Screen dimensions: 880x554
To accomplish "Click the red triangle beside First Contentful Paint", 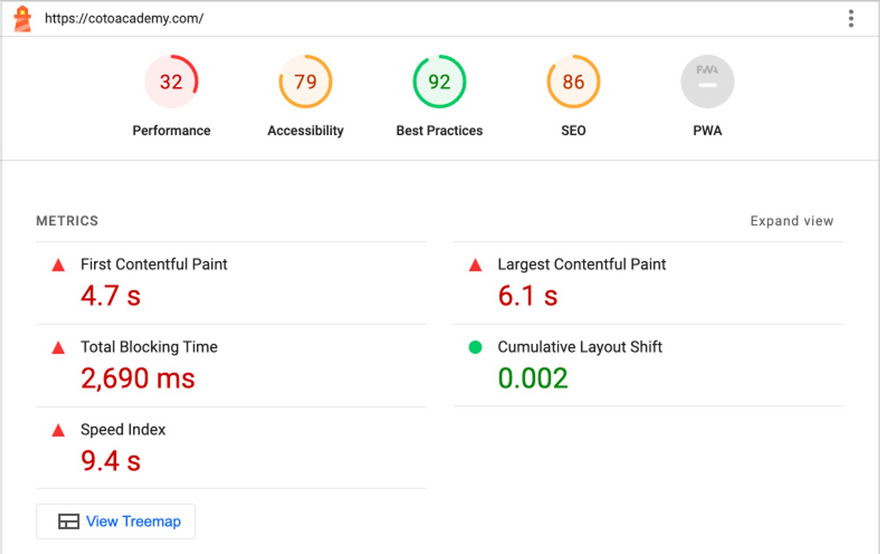I will tap(58, 265).
